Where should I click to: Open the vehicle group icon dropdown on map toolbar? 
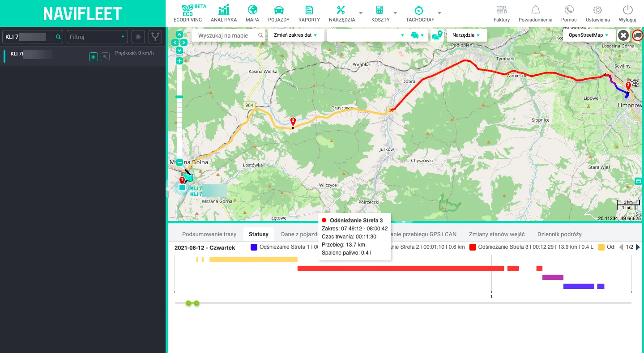(x=418, y=35)
